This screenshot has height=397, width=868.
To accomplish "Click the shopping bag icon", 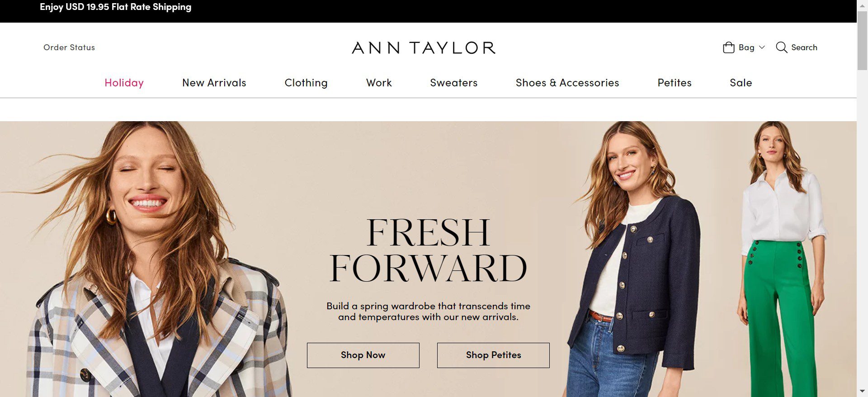I will tap(728, 47).
